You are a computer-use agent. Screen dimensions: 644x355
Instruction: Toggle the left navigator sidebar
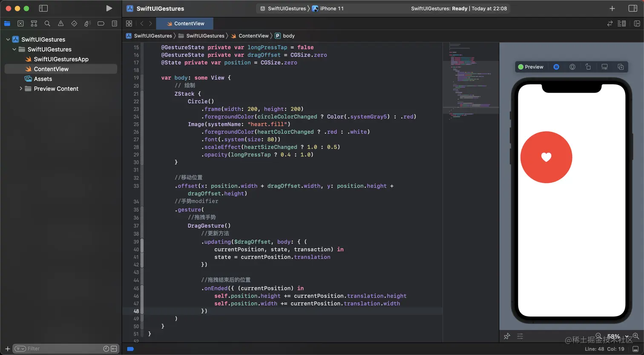[x=43, y=9]
